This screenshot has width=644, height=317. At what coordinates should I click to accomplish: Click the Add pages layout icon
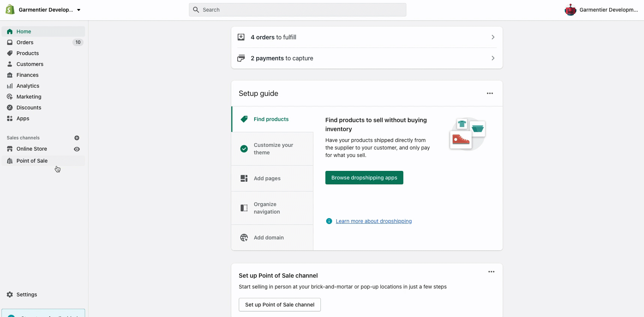click(x=244, y=178)
